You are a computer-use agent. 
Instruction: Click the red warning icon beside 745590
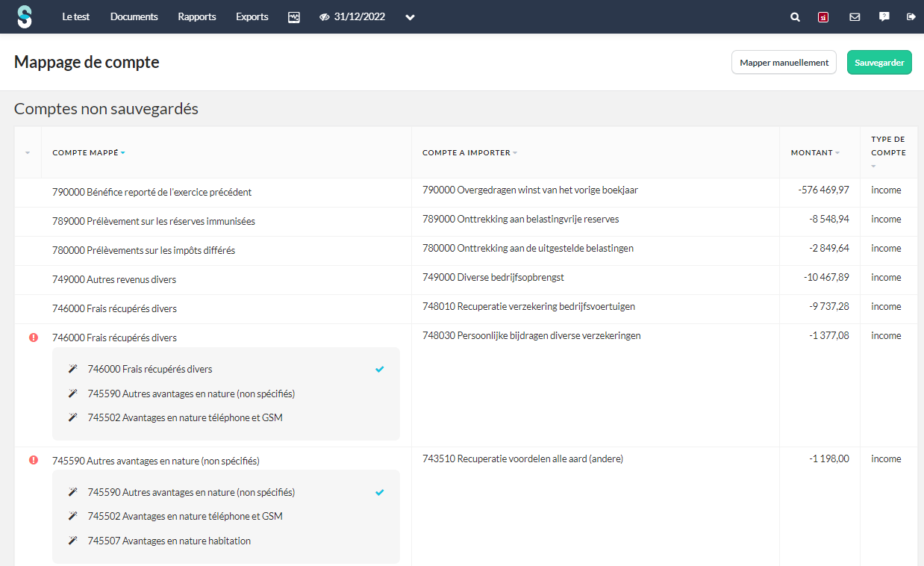coord(34,460)
